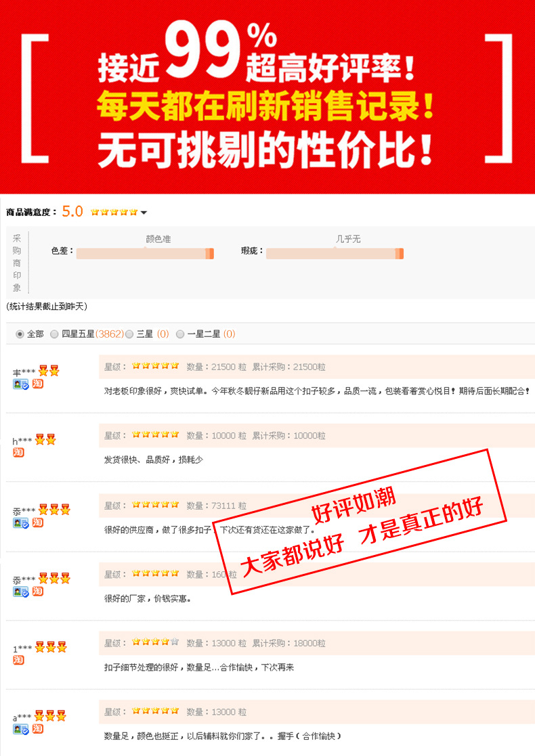Click the three medal icons beside reviewer a***
The width and height of the screenshot is (535, 756).
pyautogui.click(x=50, y=715)
